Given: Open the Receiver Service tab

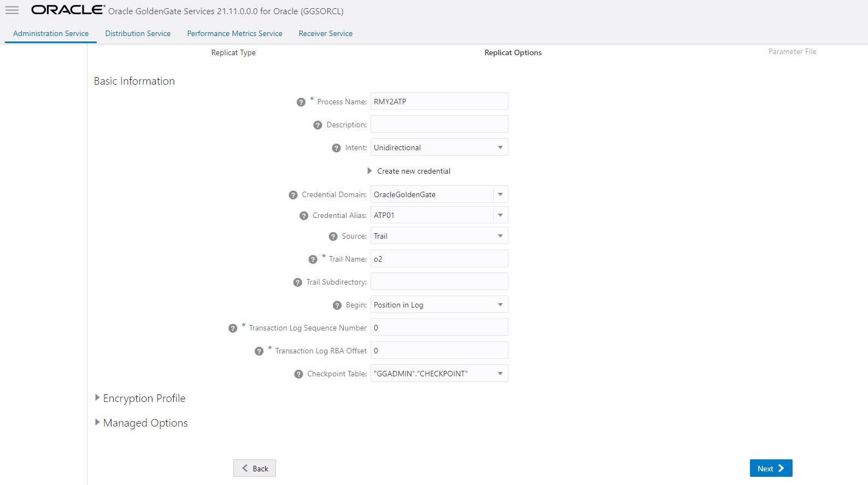Looking at the screenshot, I should pos(325,33).
